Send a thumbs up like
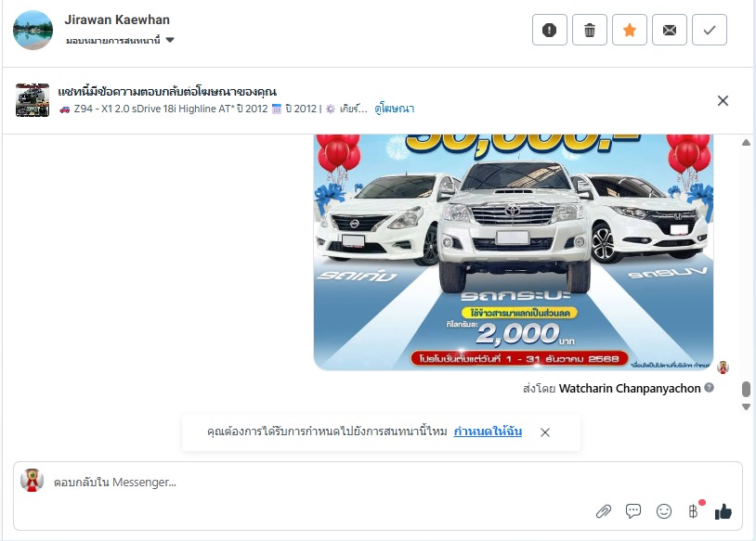 pyautogui.click(x=723, y=511)
